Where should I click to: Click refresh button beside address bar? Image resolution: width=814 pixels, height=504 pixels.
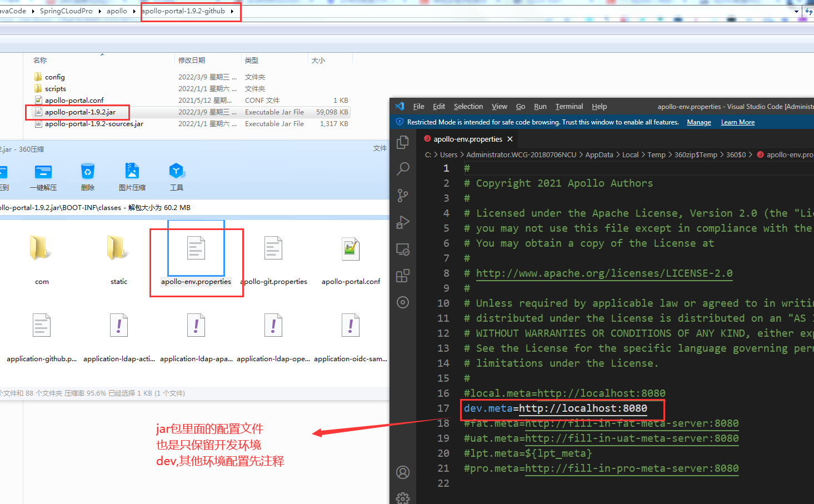click(808, 11)
